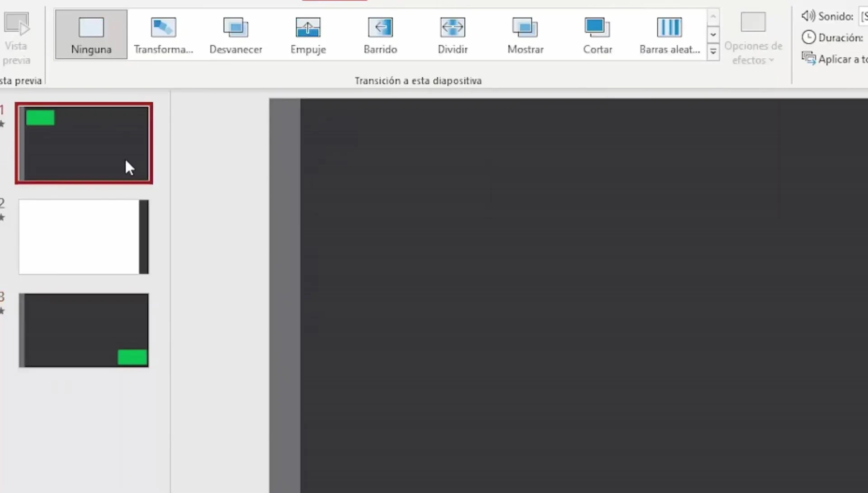The height and width of the screenshot is (493, 868).
Task: Apply the Mostrar transition
Action: pos(525,35)
